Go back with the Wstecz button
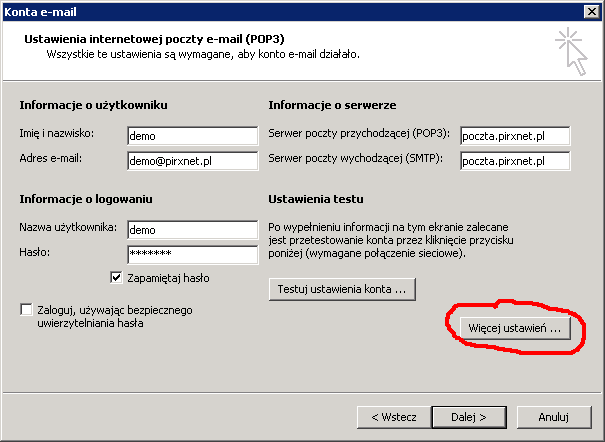 393,416
